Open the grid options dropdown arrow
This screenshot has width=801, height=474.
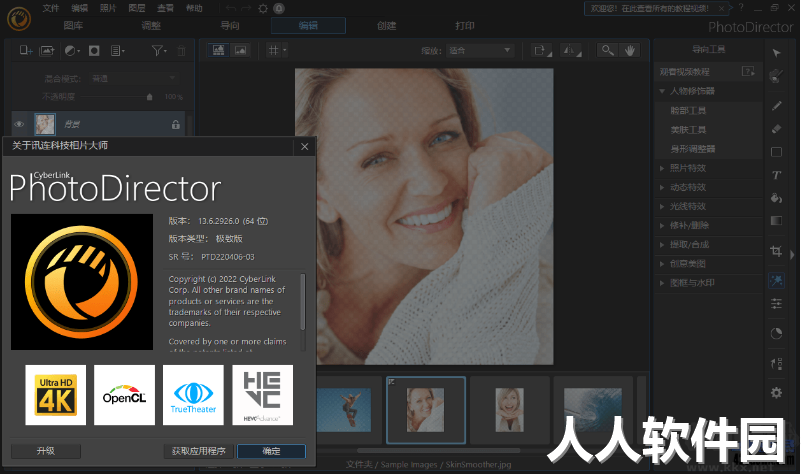click(285, 50)
